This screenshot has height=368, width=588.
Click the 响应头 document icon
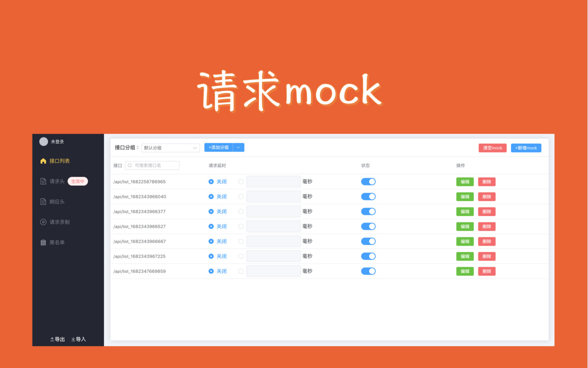coord(43,201)
